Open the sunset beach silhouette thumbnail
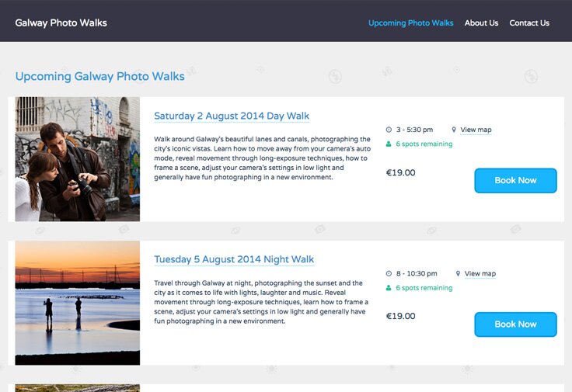 point(78,303)
